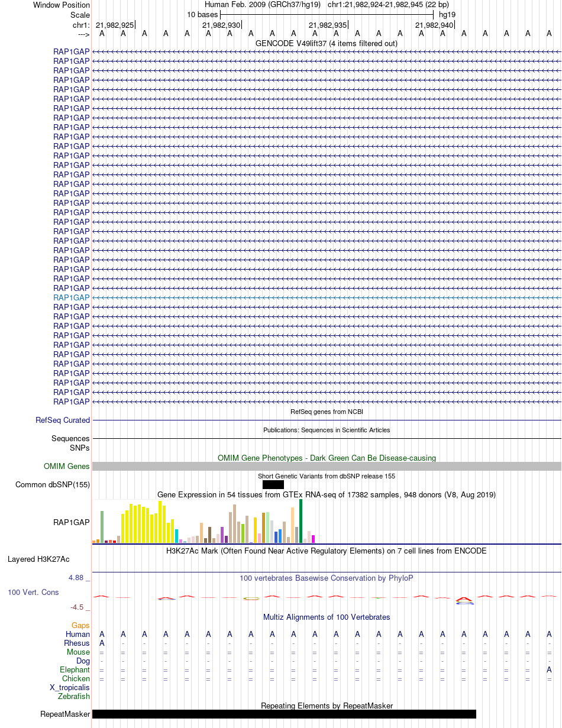The image size is (562, 728).
Task: Click the 21,982,930 coordinate label
Action: coord(221,25)
